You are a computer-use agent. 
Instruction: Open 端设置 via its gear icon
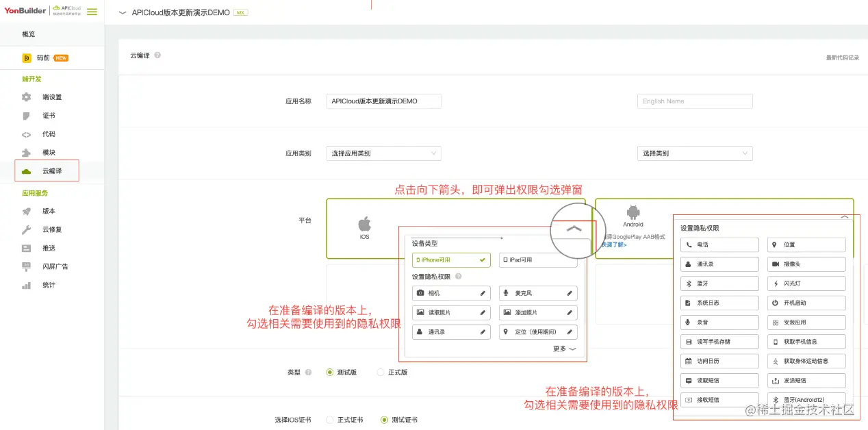point(26,97)
